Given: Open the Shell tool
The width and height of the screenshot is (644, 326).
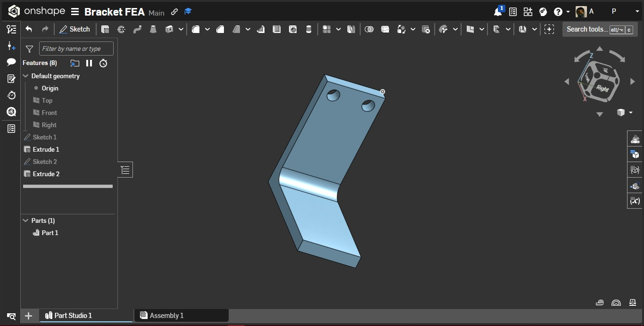Looking at the screenshot, I should click(277, 29).
